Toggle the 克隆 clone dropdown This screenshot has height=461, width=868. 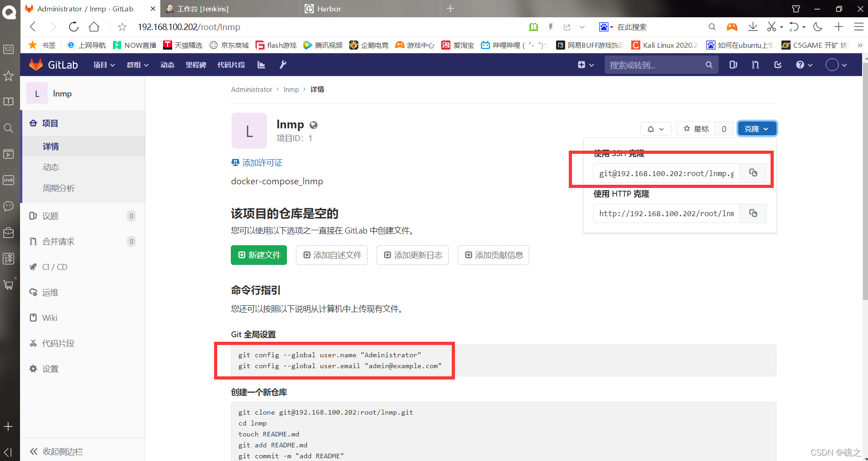(x=757, y=129)
